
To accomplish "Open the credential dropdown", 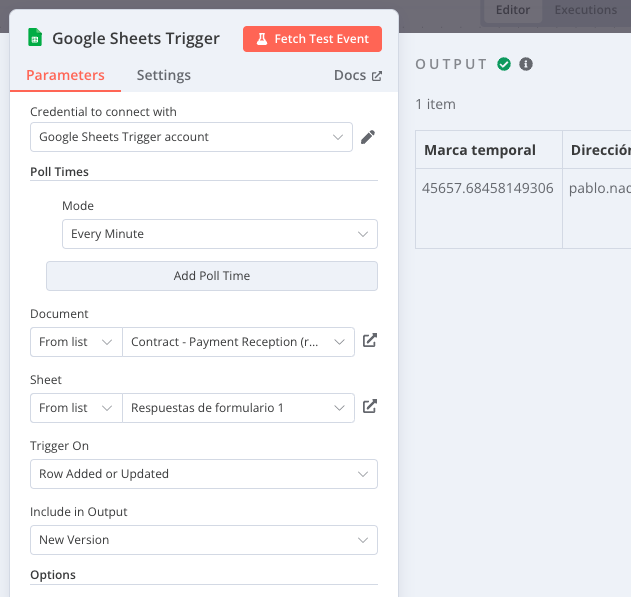I will pos(191,137).
